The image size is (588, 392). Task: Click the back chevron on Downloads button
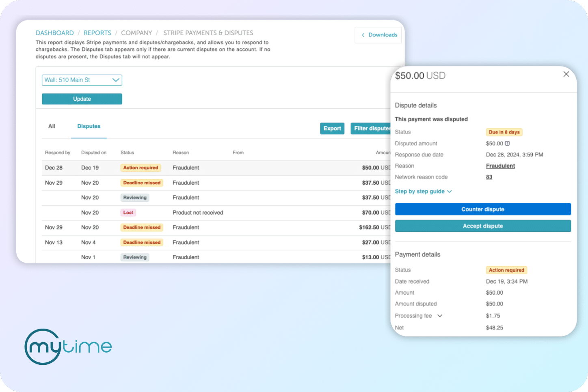[363, 35]
